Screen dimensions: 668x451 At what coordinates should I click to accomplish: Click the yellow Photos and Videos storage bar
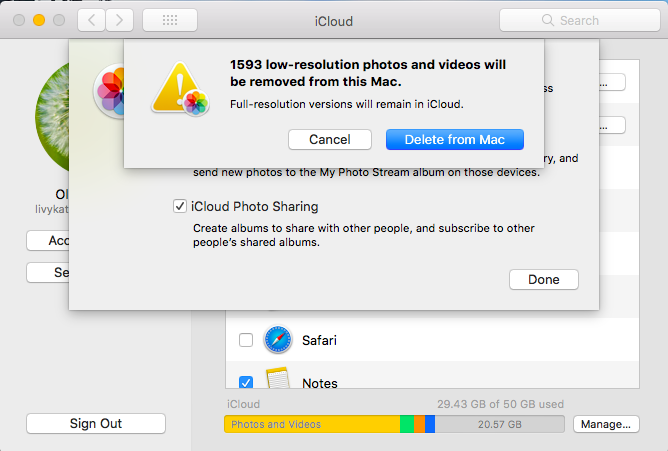click(311, 424)
